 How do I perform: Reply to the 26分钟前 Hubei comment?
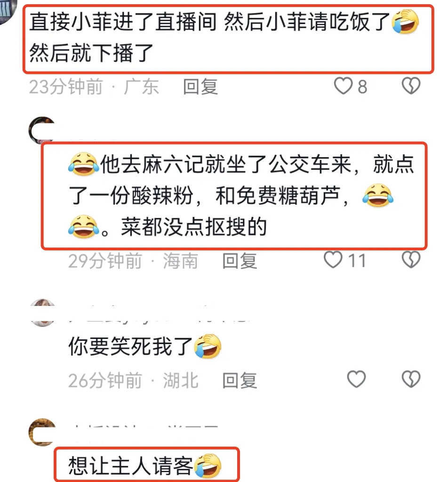coord(240,380)
